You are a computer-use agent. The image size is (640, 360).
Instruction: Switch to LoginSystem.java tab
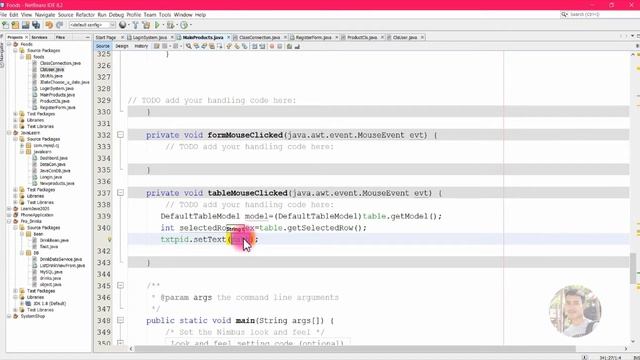click(x=149, y=37)
